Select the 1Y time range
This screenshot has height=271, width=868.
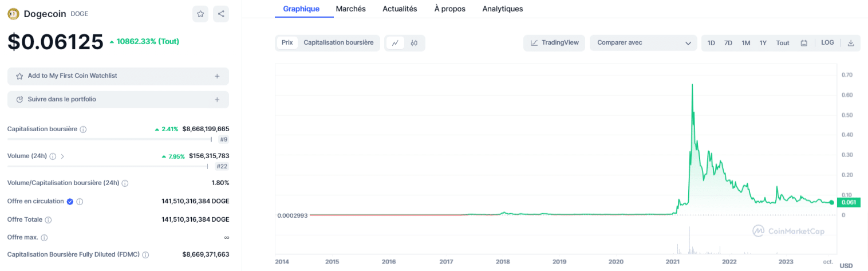coord(763,43)
